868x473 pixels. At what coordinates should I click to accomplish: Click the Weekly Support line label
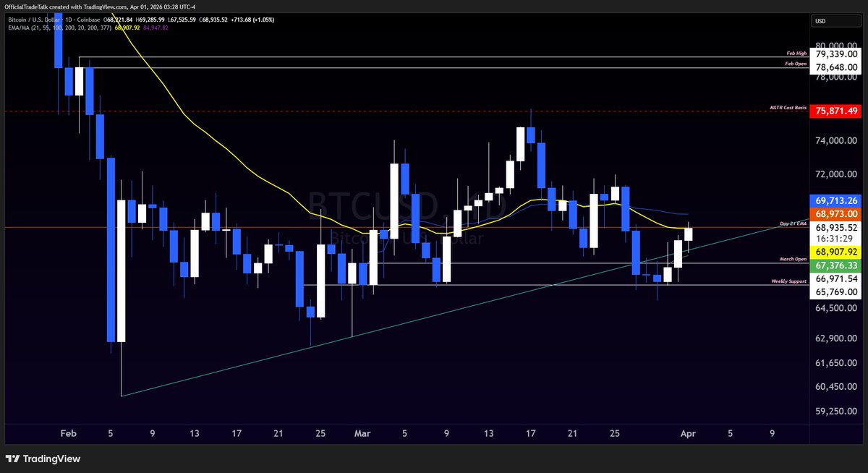coord(790,281)
